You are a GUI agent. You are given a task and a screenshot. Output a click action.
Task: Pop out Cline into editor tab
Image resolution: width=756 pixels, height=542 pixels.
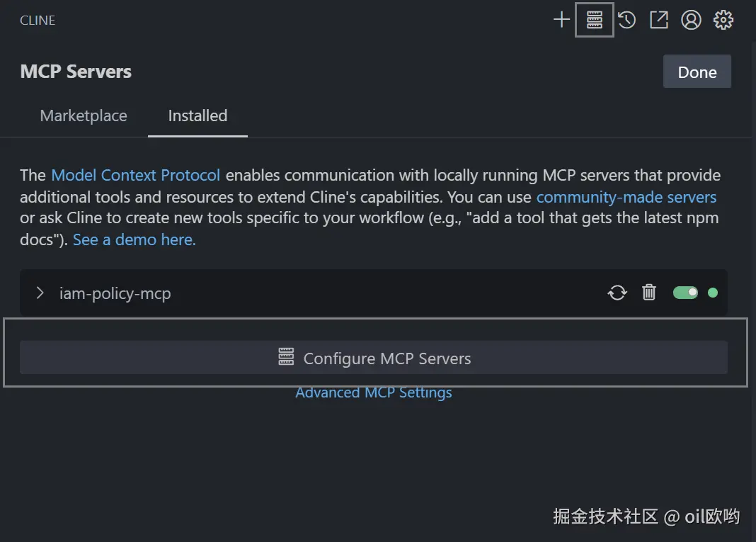pos(659,20)
